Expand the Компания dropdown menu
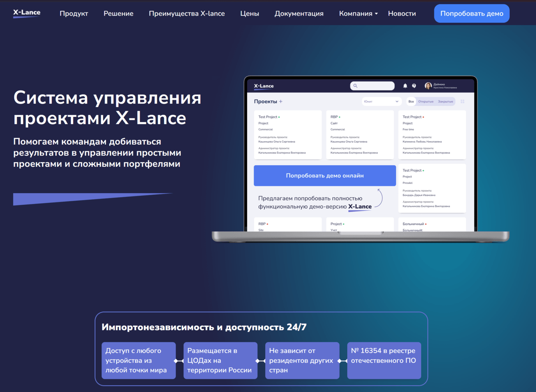Screen dimensions: 536x392 coord(358,14)
